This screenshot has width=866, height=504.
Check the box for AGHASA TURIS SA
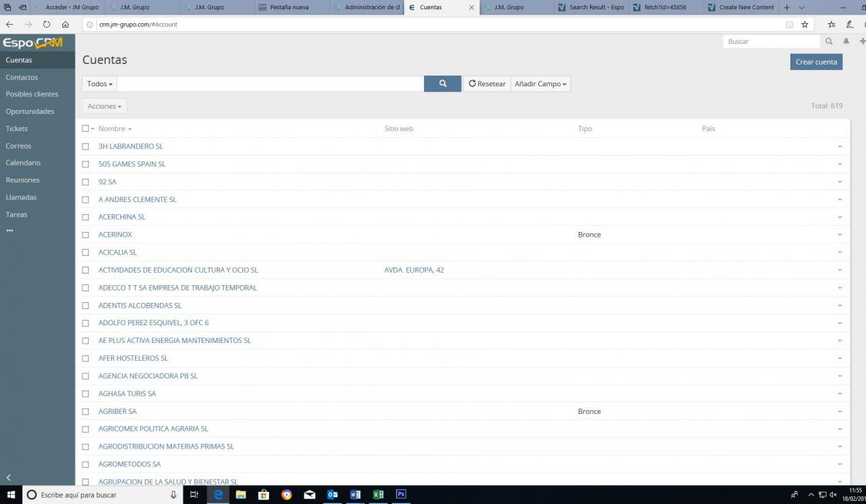(x=85, y=394)
